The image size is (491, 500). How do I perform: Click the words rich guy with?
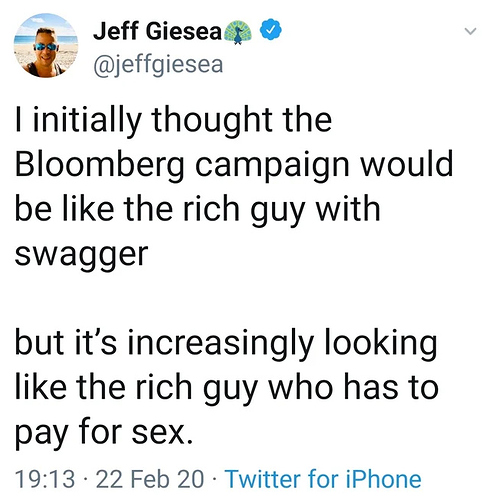tap(282, 210)
